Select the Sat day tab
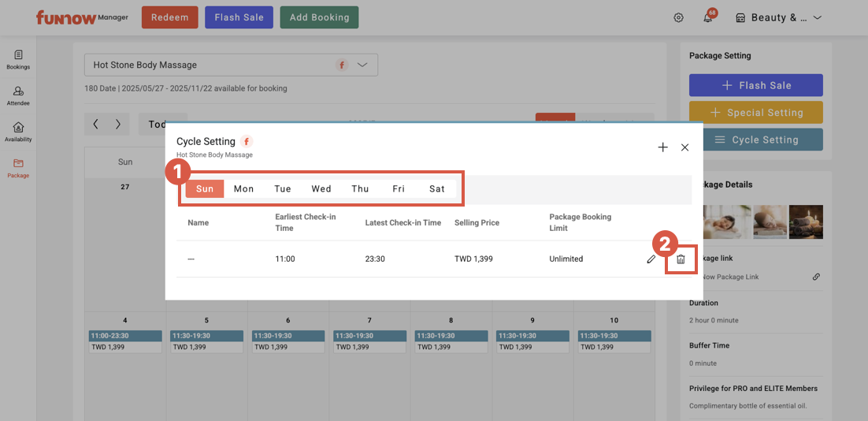The height and width of the screenshot is (421, 868). 437,189
